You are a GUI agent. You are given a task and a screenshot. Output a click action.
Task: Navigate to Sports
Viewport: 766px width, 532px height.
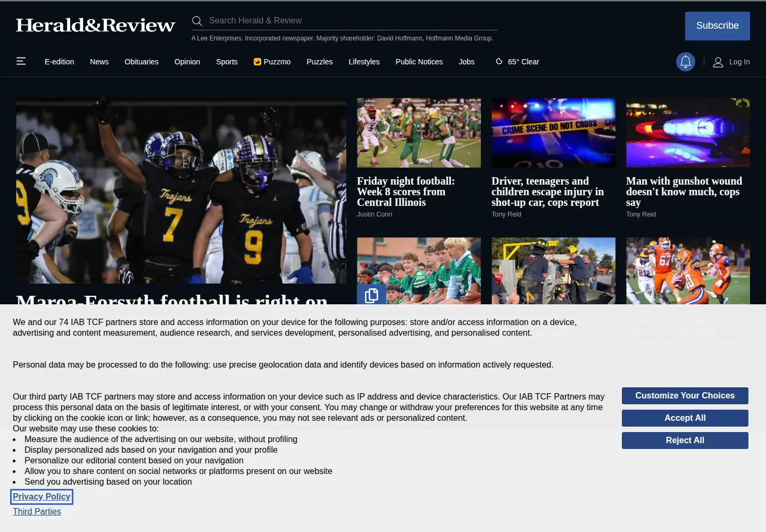coord(227,62)
